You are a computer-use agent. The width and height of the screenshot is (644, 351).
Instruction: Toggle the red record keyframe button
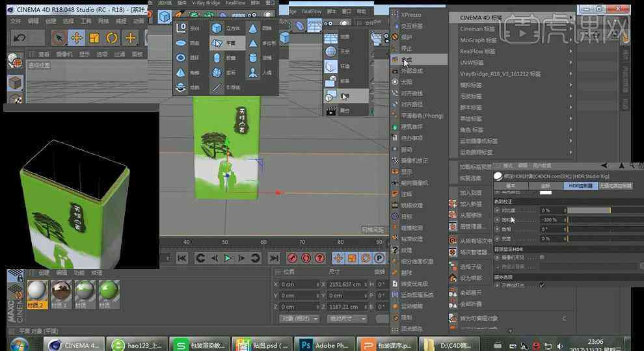pyautogui.click(x=292, y=258)
